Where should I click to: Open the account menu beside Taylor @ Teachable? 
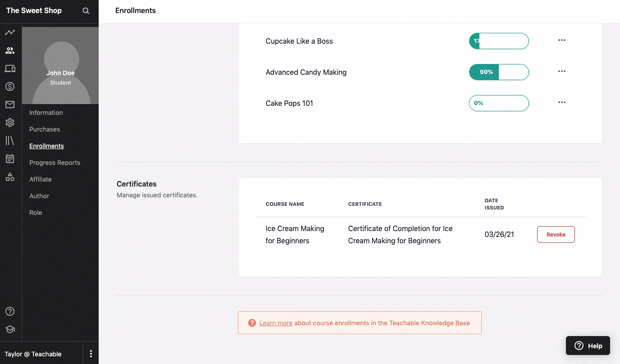pyautogui.click(x=91, y=354)
